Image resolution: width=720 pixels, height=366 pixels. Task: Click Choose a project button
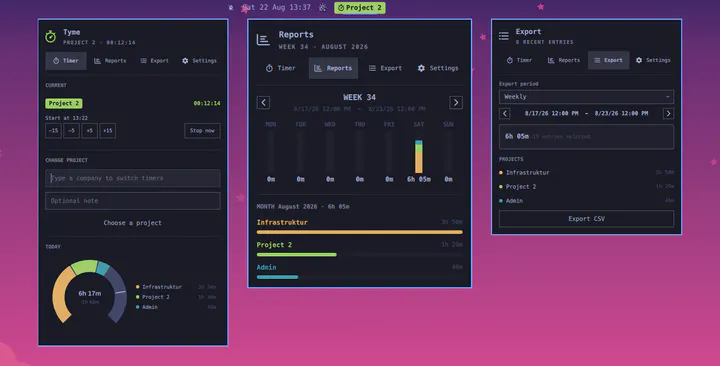click(133, 223)
